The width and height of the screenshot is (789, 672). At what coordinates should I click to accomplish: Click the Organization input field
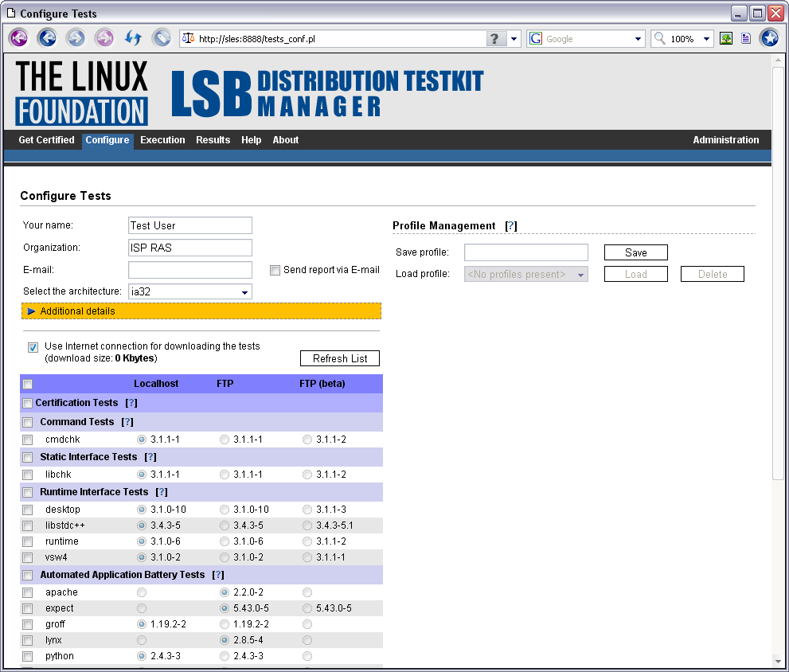pyautogui.click(x=190, y=248)
